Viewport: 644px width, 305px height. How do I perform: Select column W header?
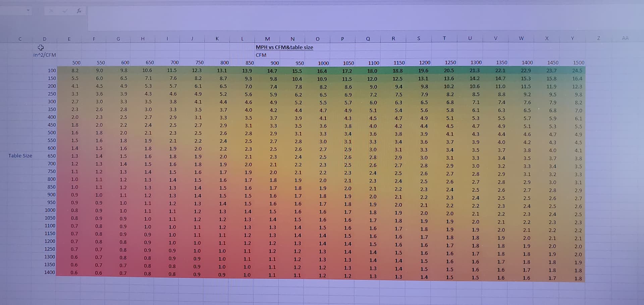click(x=521, y=38)
